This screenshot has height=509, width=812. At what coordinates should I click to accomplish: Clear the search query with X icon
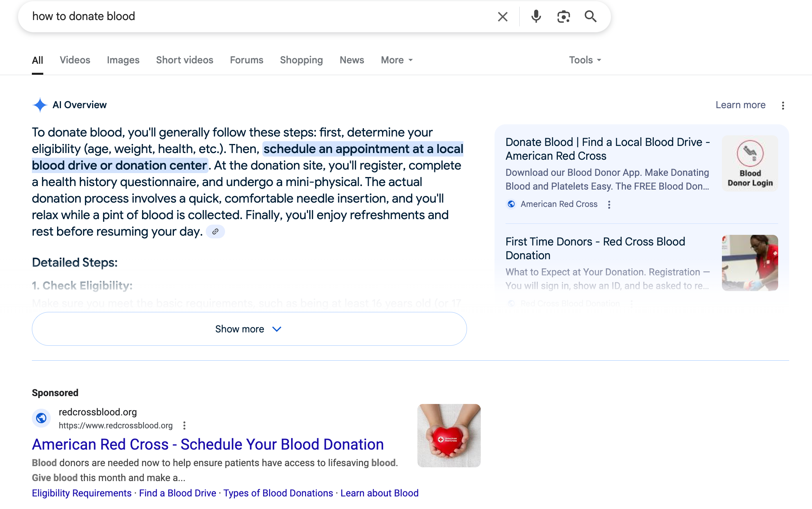pyautogui.click(x=502, y=17)
